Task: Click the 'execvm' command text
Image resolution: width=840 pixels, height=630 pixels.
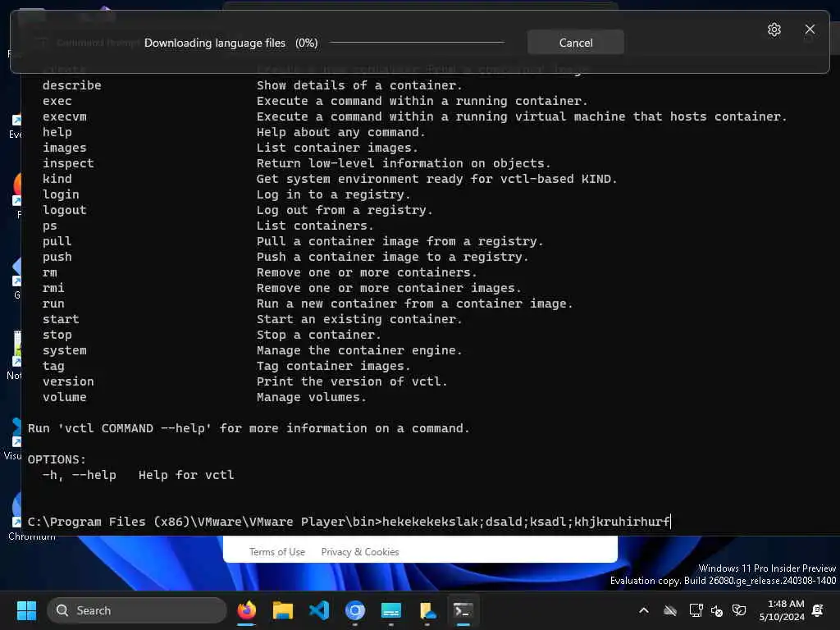Action: [x=64, y=116]
